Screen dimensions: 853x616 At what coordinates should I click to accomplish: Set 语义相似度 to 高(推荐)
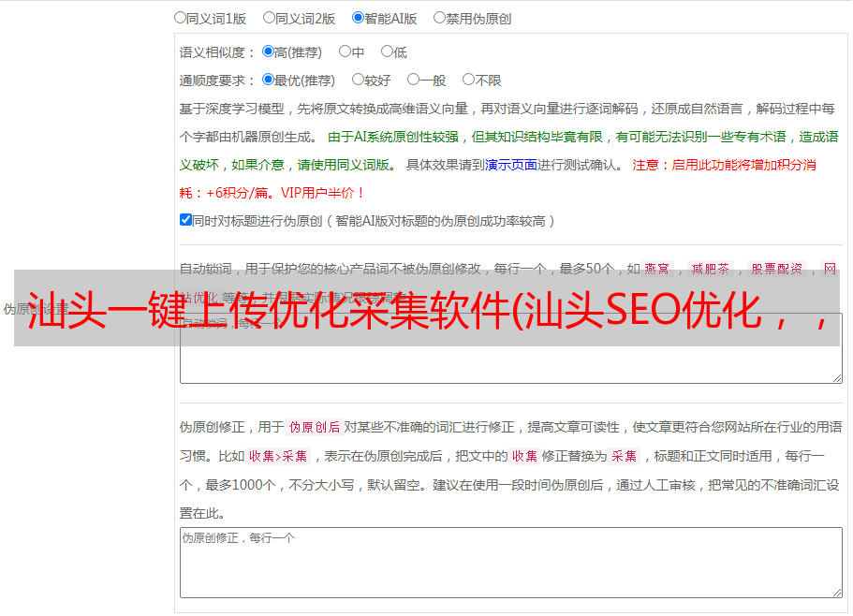tap(268, 51)
